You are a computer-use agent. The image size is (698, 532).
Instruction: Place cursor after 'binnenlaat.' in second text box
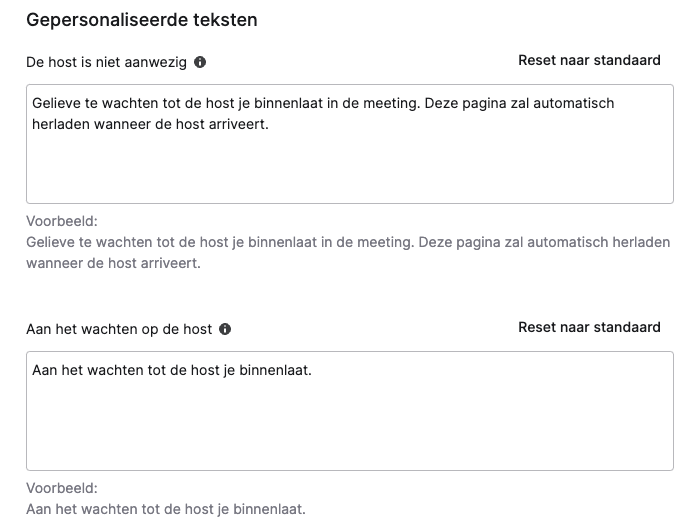click(x=312, y=370)
